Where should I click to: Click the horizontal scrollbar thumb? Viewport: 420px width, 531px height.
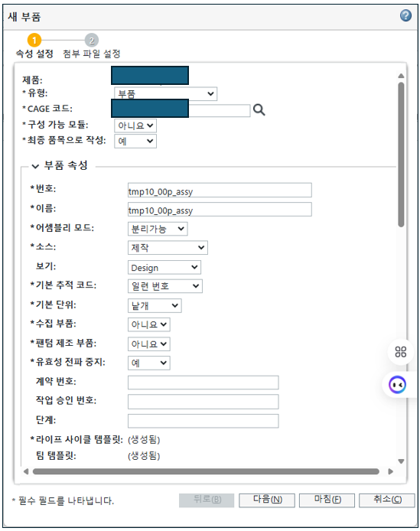[206, 471]
